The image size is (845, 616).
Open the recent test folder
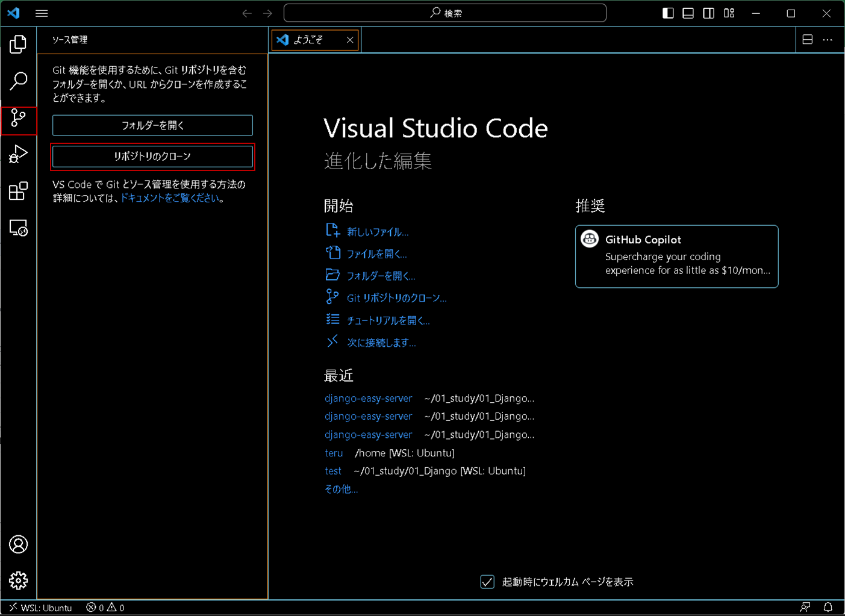[333, 471]
